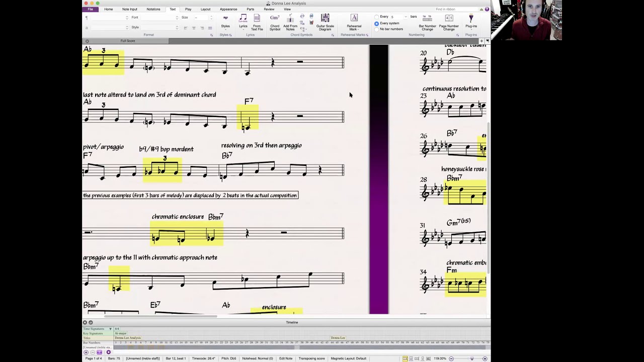Click the minus icon in the Timeline toolbar
This screenshot has height=362, width=644.
(x=93, y=352)
